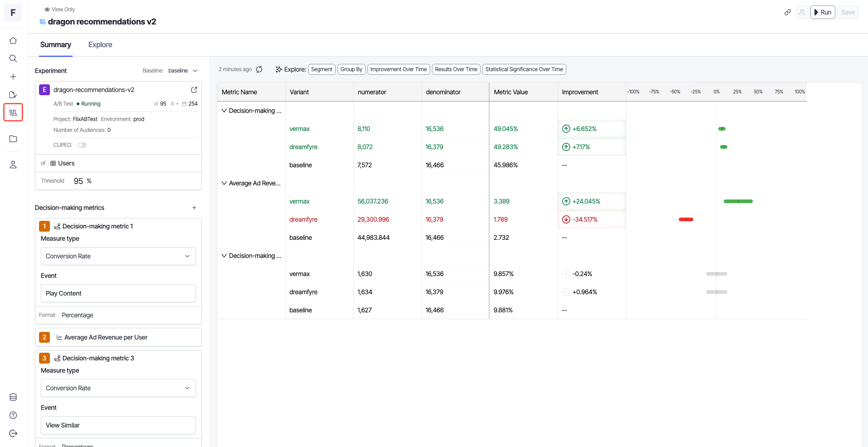
Task: Open the experiments flask icon in sidebar
Action: click(13, 112)
